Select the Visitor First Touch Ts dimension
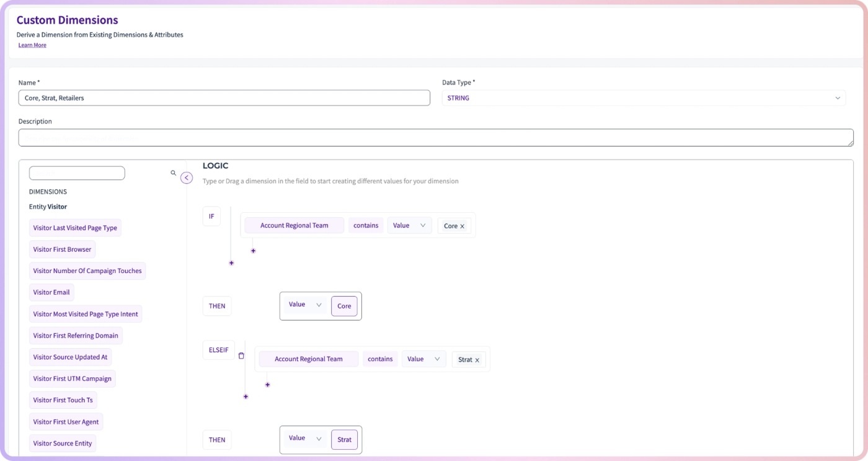Screen dimensions: 868x461 63,400
